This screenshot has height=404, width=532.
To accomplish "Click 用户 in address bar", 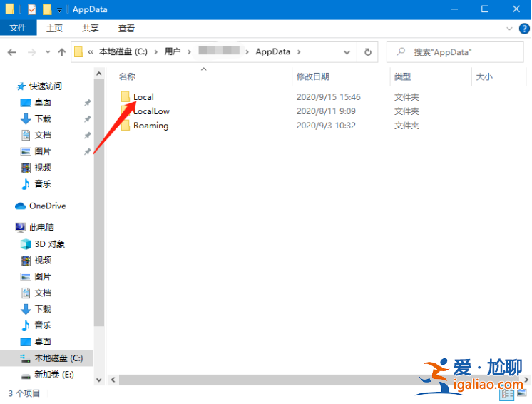I will (x=173, y=51).
